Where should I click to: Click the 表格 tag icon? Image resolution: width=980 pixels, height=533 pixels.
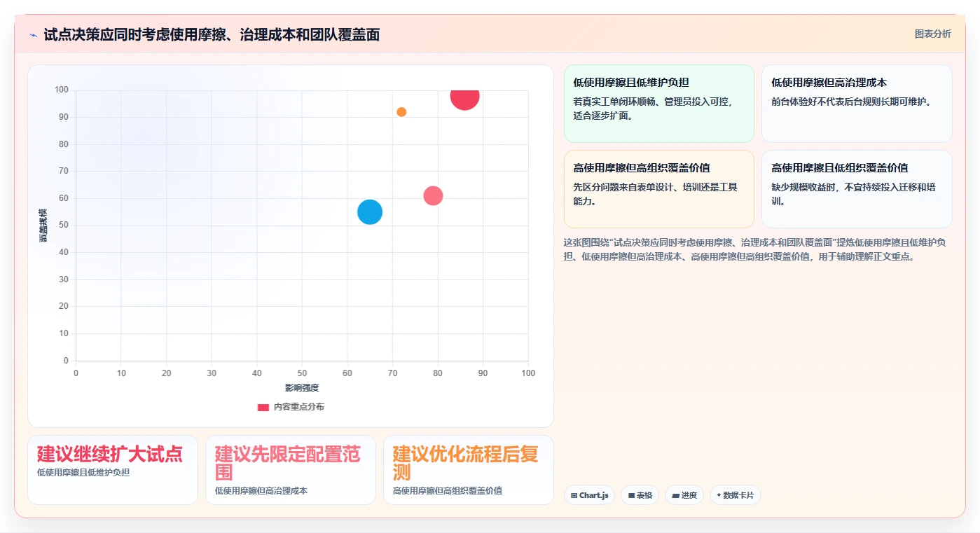click(x=631, y=495)
